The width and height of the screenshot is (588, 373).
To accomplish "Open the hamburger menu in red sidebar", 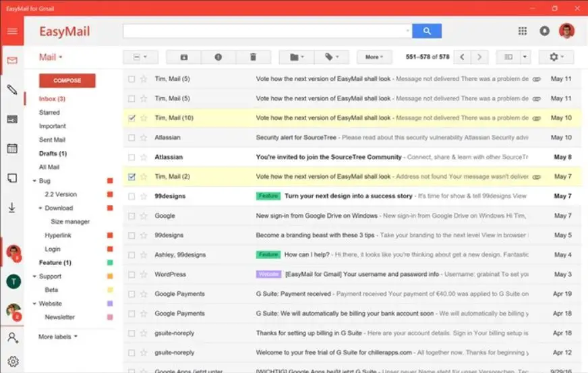I will coord(12,31).
